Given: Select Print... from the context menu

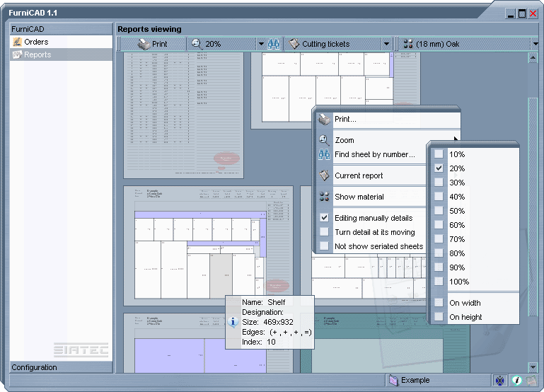Looking at the screenshot, I should point(345,119).
